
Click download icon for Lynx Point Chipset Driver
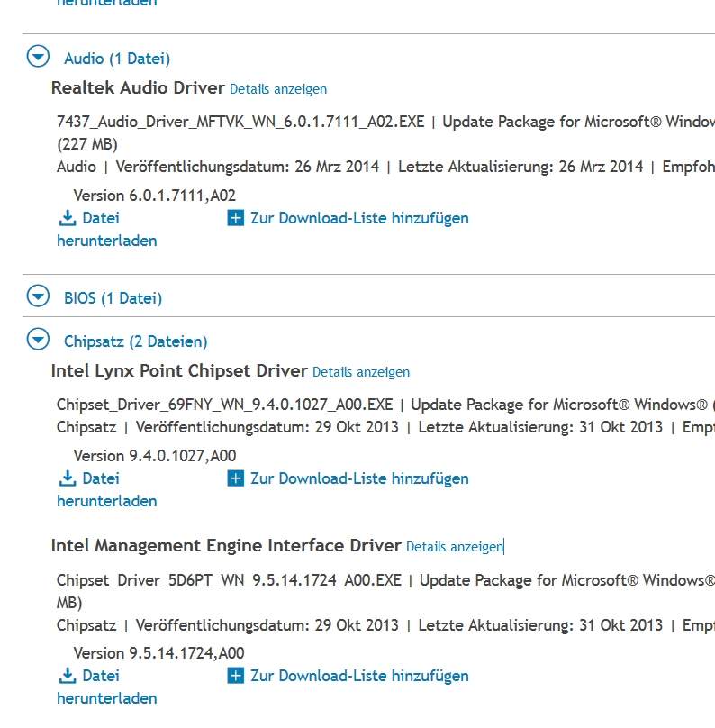coord(68,478)
